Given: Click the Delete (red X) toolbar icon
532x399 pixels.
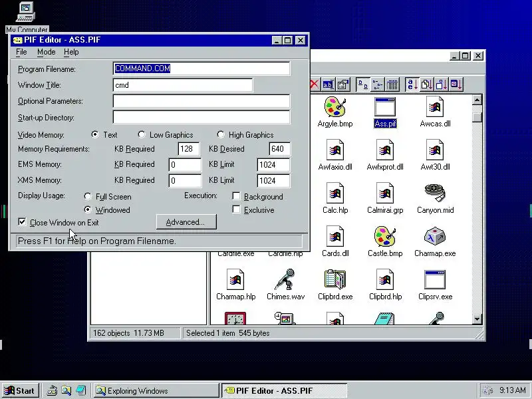Looking at the screenshot, I should click(x=315, y=84).
